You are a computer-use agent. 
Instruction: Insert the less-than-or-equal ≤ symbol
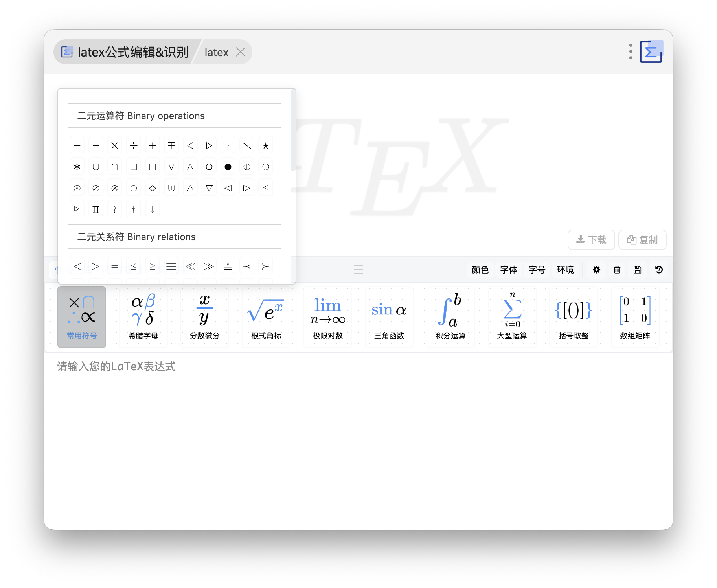point(134,266)
